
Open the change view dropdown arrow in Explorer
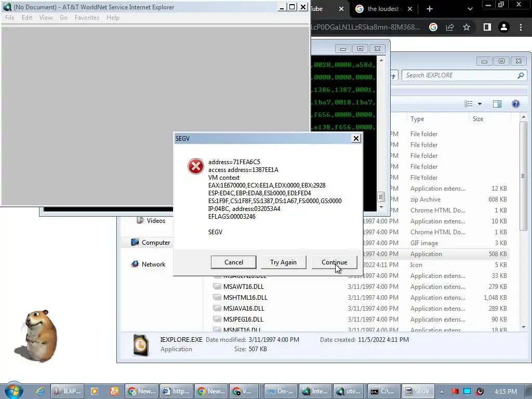tap(480, 104)
